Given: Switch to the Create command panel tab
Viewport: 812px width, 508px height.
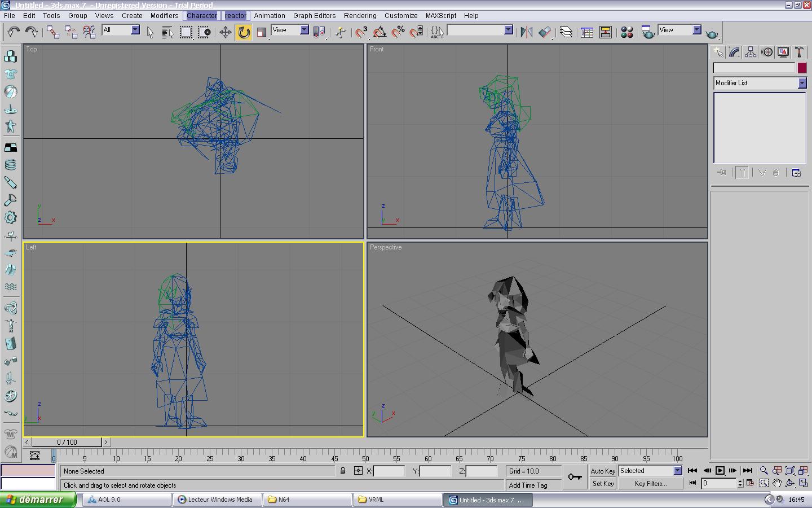Looking at the screenshot, I should click(x=718, y=52).
